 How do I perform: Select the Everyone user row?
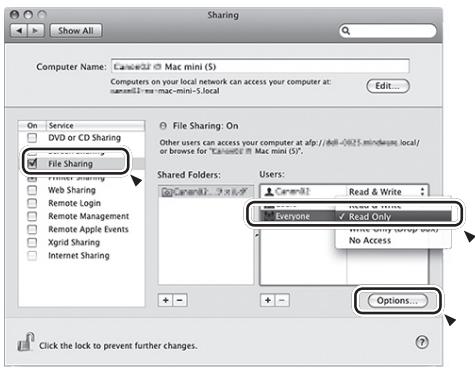298,216
